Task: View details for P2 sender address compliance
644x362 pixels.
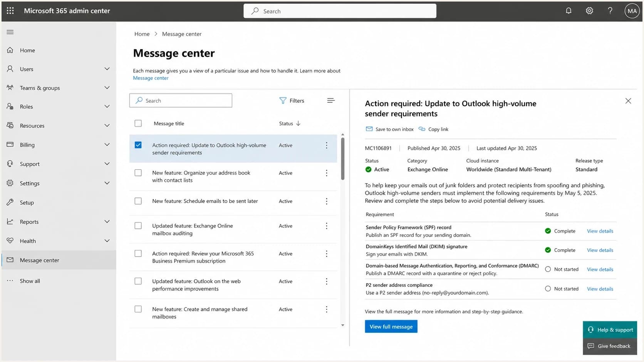Action: click(600, 289)
